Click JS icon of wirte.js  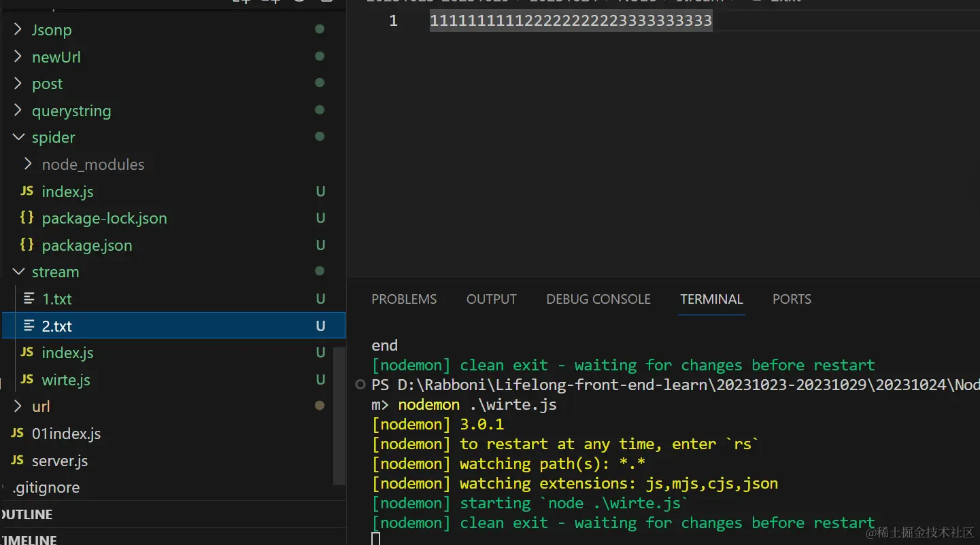pos(27,380)
